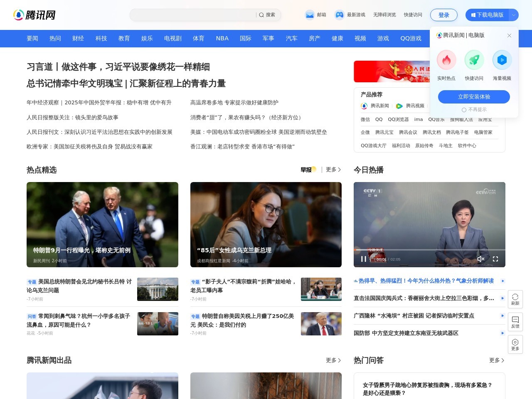This screenshot has height=399, width=532.
Task: Focus the search input field
Action: 193,15
